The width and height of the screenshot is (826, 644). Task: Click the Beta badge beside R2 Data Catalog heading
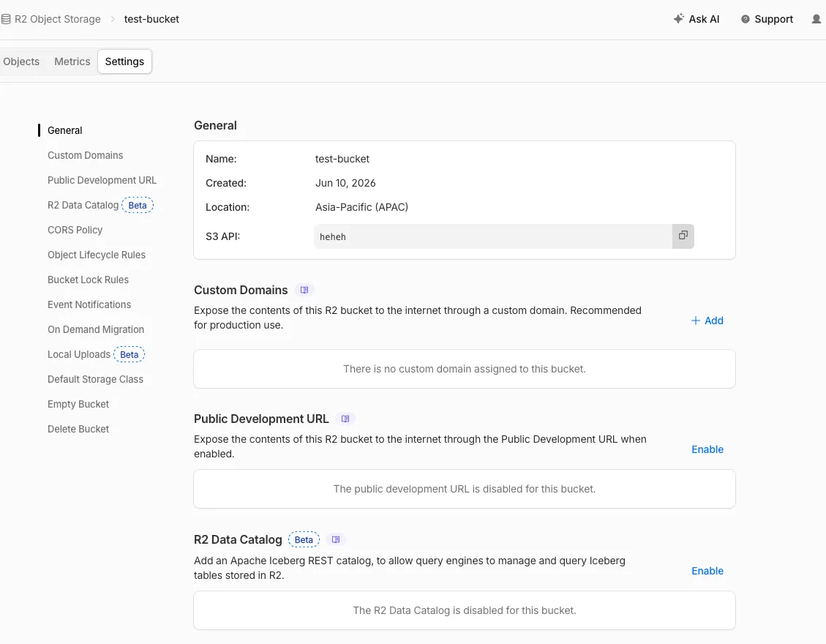click(x=304, y=539)
